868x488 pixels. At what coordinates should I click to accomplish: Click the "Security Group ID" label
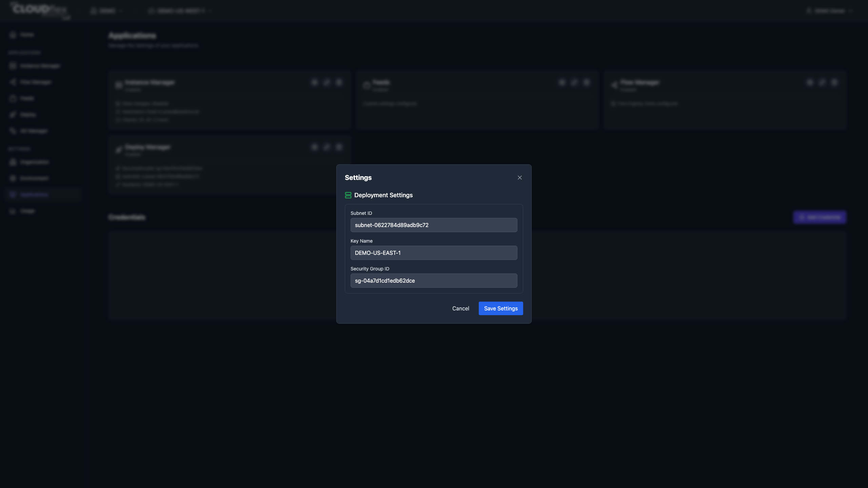(x=370, y=269)
